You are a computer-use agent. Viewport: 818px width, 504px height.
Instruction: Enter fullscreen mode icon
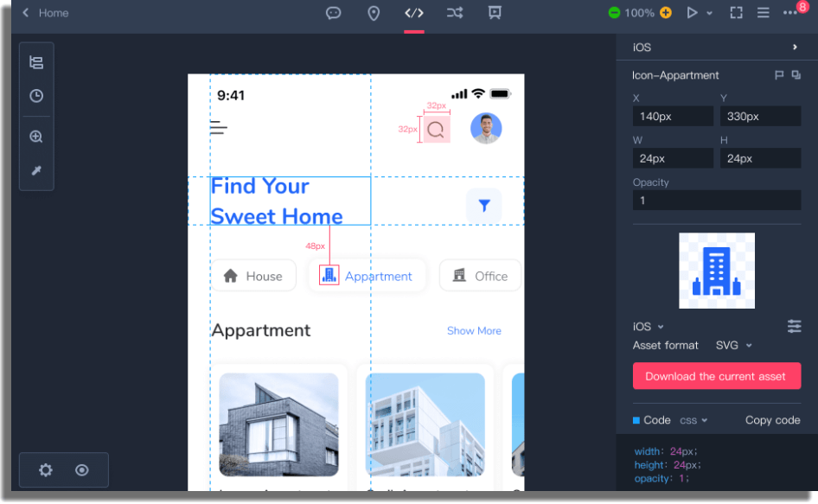(x=736, y=12)
